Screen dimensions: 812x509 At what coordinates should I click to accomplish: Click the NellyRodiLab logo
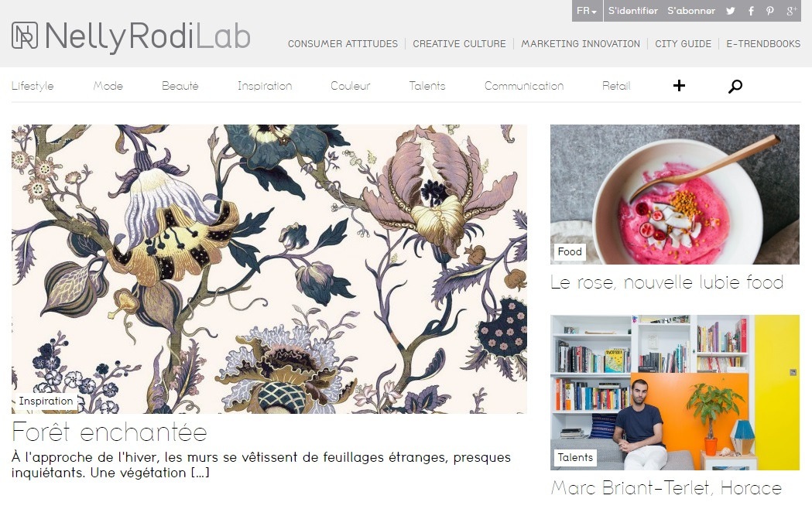tap(131, 36)
